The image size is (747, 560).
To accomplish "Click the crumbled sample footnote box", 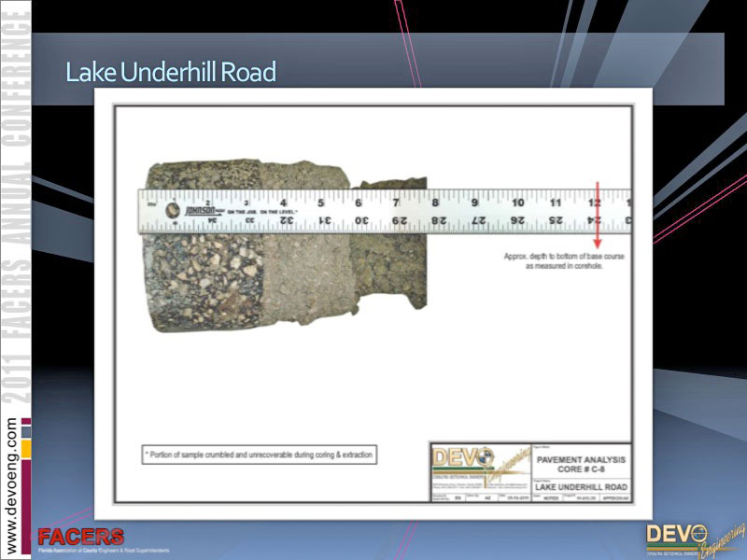I will tap(259, 455).
